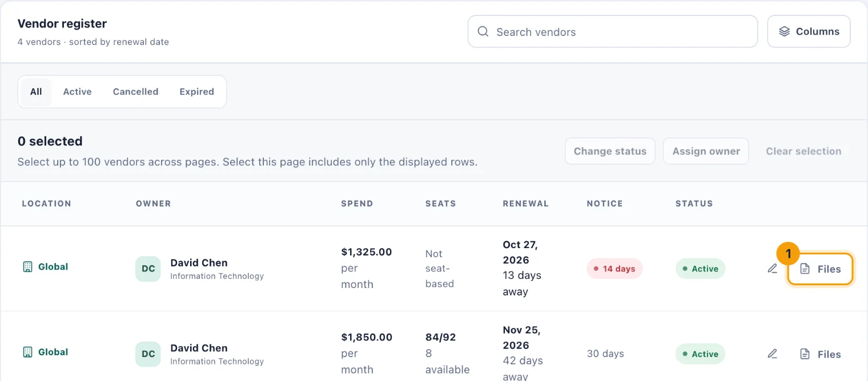The width and height of the screenshot is (868, 381).
Task: Click the orange step 1 marker badge
Action: point(788,254)
